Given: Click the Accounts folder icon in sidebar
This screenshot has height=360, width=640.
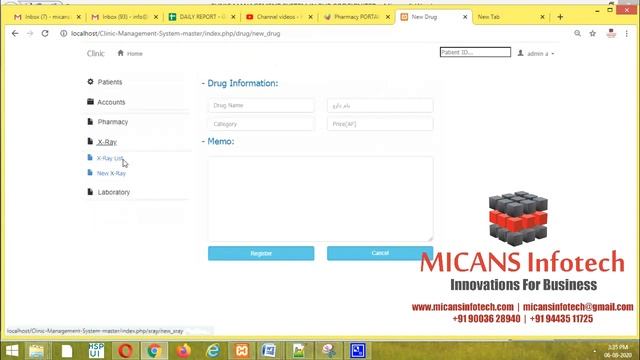Looking at the screenshot, I should coord(90,102).
